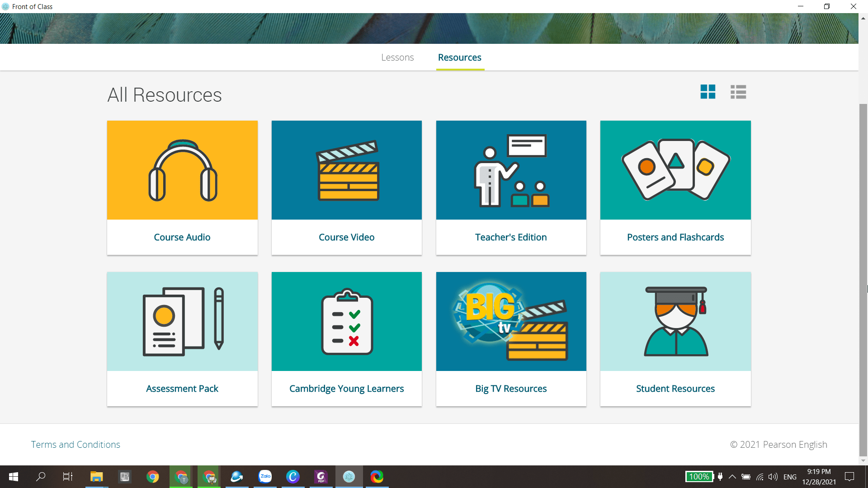The image size is (868, 488).
Task: Enable grid view for resources
Action: coord(708,92)
